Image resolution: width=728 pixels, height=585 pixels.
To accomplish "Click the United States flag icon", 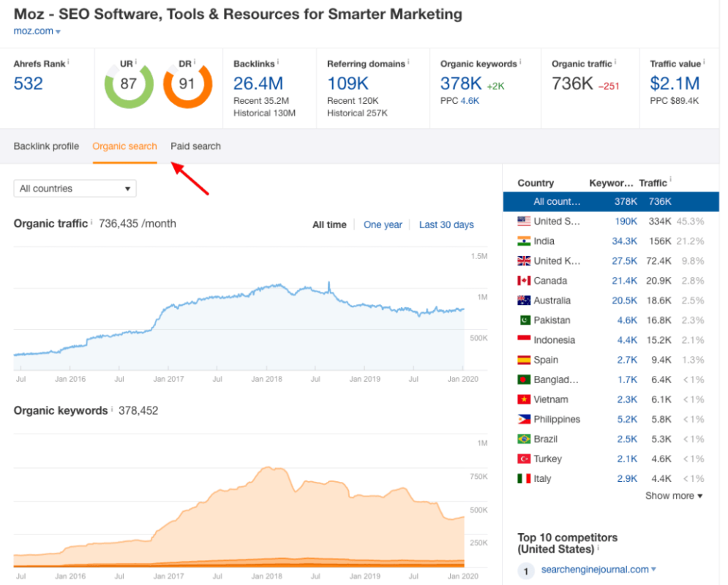I will [x=524, y=222].
